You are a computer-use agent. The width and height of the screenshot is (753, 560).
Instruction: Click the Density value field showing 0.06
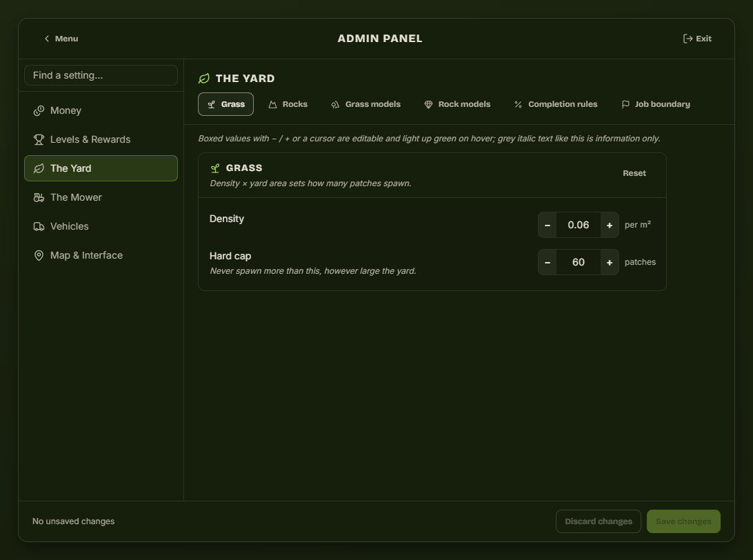pyautogui.click(x=578, y=226)
